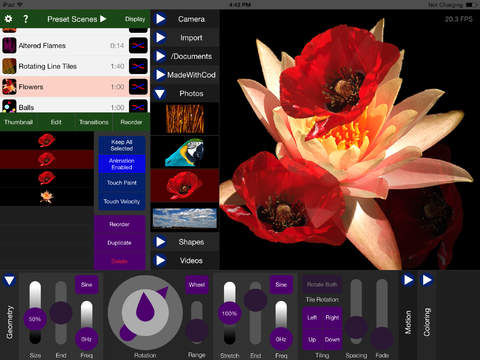
Task: Open settings with the gear icon
Action: [x=8, y=19]
